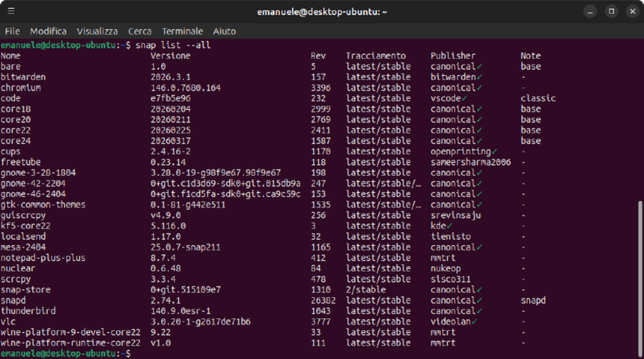Click the 'snapd' note in Note column
644x359 pixels.
pyautogui.click(x=533, y=301)
